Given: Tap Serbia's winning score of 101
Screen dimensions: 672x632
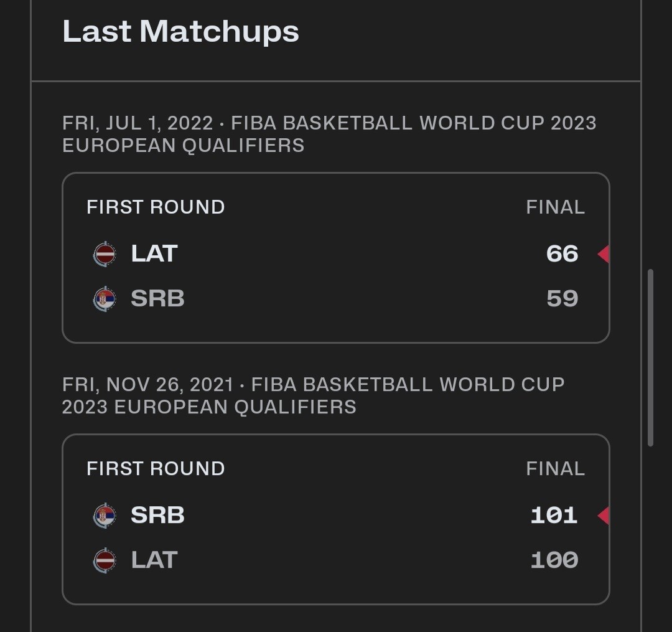Looking at the screenshot, I should point(554,516).
